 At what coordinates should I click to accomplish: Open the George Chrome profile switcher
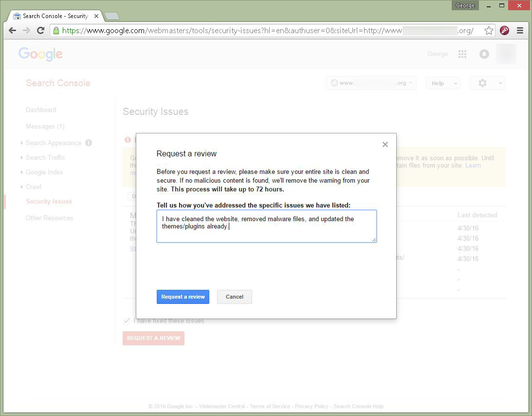tap(465, 5)
